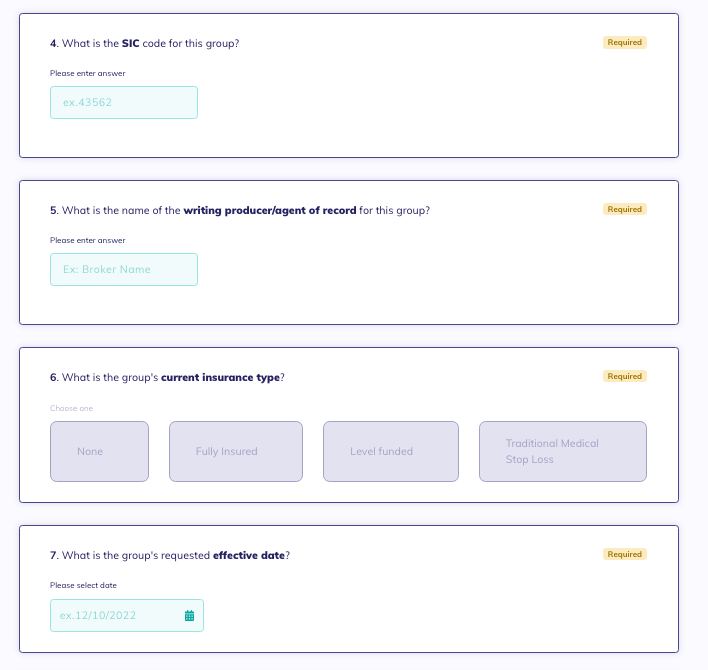The image size is (708, 670).
Task: Click the Required badge on question 5
Action: [624, 209]
